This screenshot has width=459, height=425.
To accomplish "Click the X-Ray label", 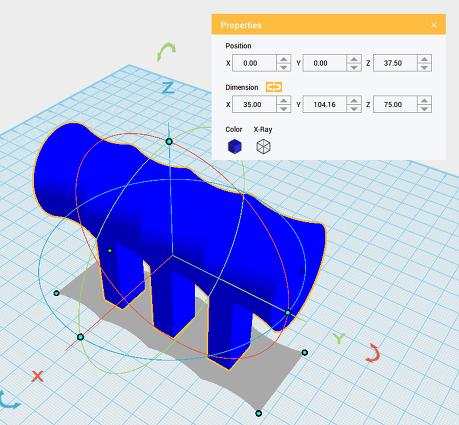I will pyautogui.click(x=263, y=129).
